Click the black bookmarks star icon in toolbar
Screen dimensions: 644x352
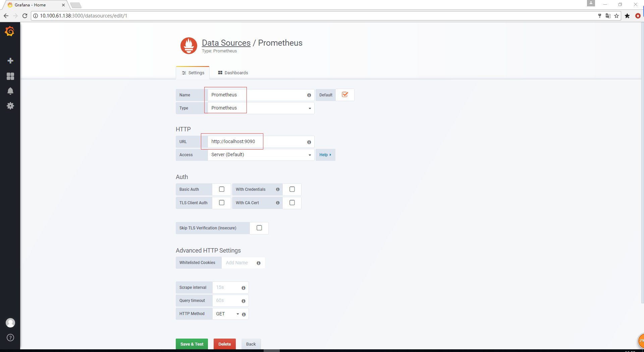(x=627, y=16)
